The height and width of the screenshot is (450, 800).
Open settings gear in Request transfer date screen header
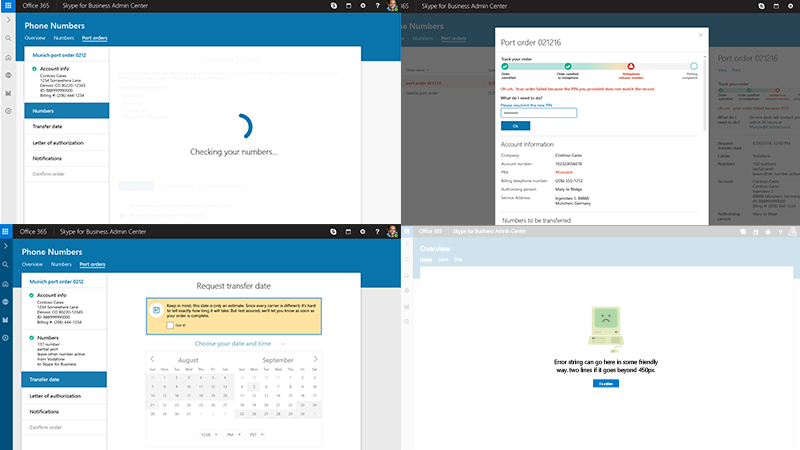click(362, 232)
